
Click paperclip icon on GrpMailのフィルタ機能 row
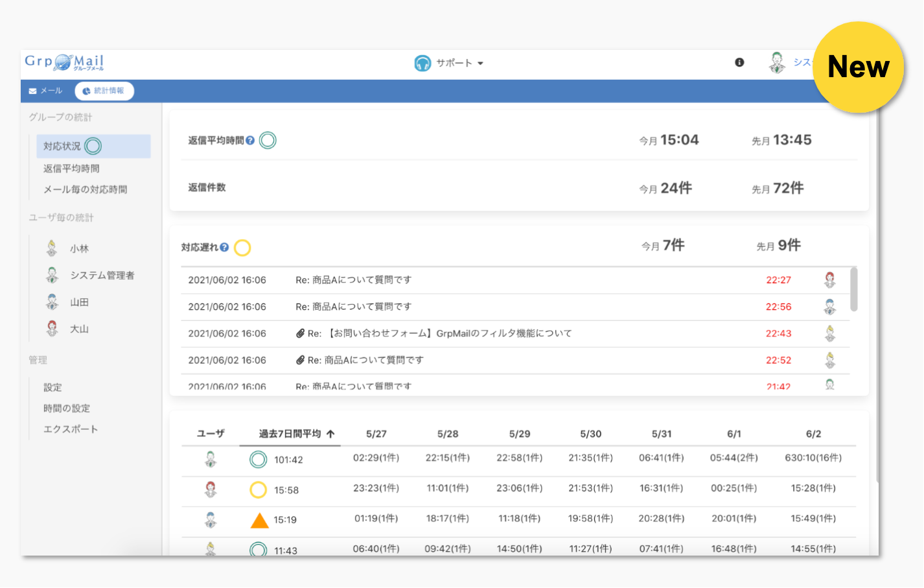300,334
